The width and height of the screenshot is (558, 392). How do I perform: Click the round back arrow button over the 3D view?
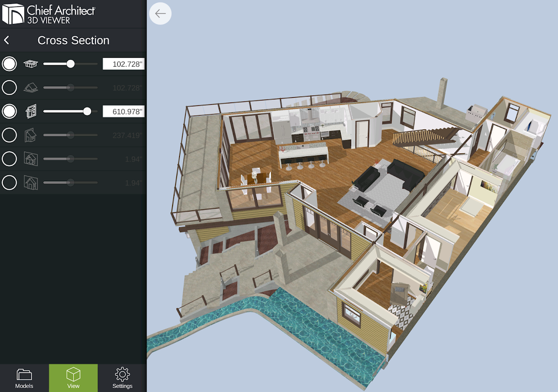click(160, 14)
